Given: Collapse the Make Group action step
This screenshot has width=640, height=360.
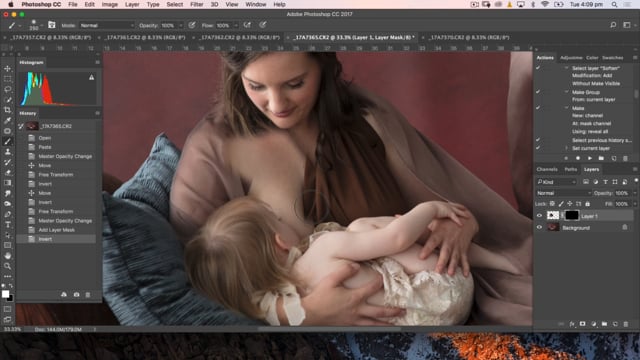Looking at the screenshot, I should point(566,92).
